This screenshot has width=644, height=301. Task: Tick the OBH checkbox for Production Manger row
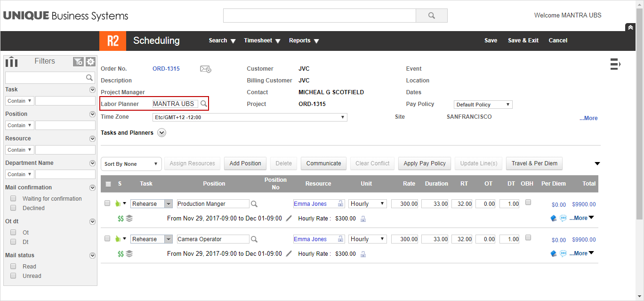pyautogui.click(x=528, y=202)
